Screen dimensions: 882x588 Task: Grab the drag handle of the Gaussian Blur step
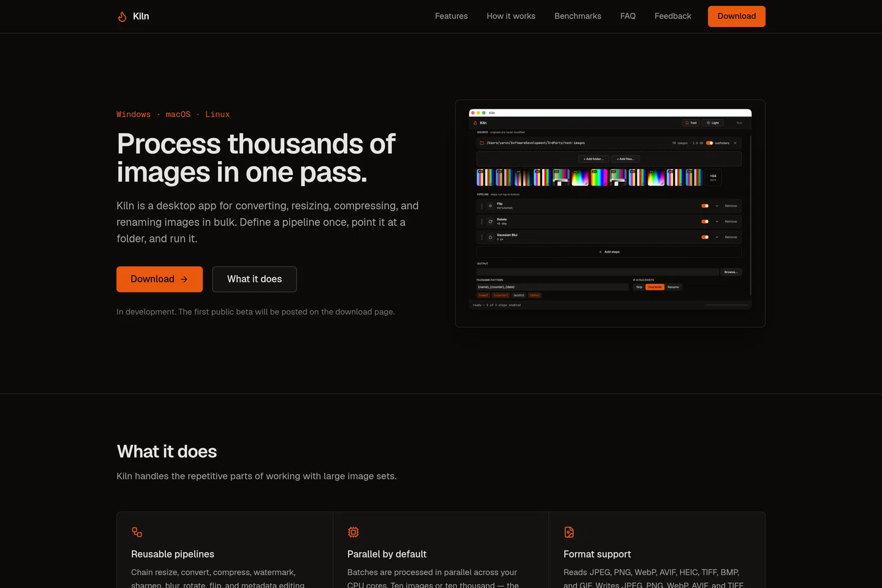pyautogui.click(x=481, y=237)
